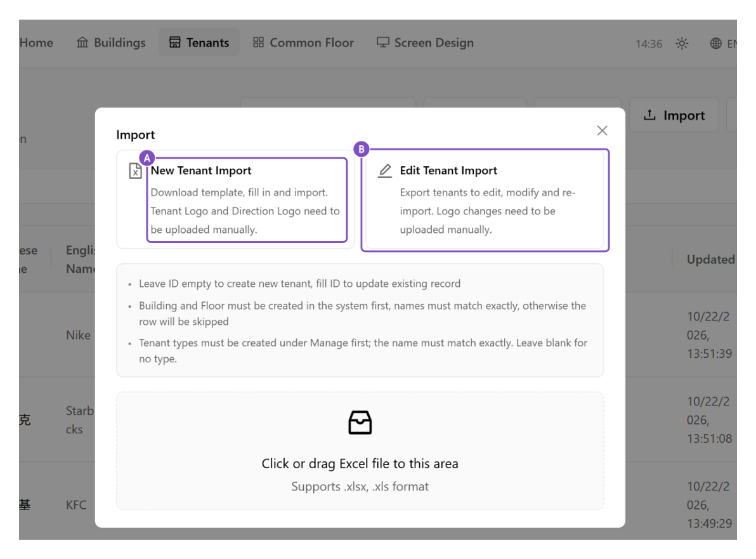Image resolution: width=756 pixels, height=559 pixels.
Task: Click the Common Floor grid icon
Action: pyautogui.click(x=258, y=43)
